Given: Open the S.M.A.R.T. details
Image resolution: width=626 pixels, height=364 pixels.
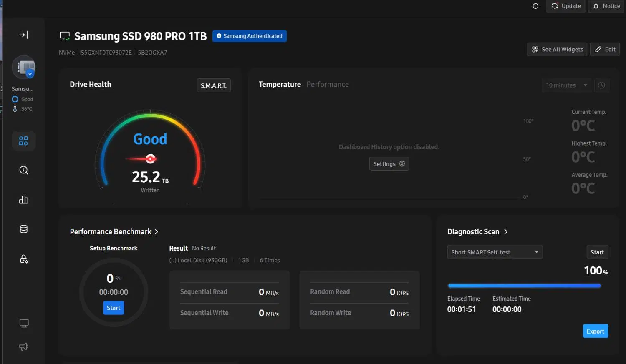Looking at the screenshot, I should tap(214, 85).
